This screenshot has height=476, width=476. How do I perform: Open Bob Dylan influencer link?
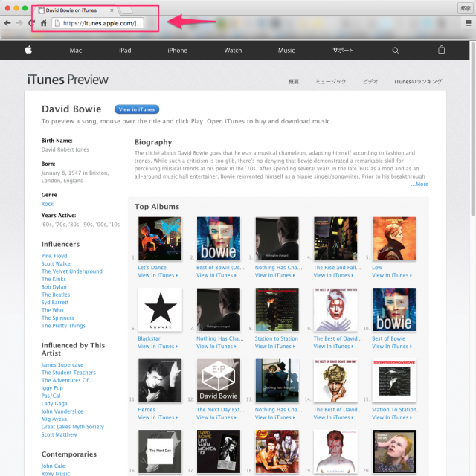point(54,287)
